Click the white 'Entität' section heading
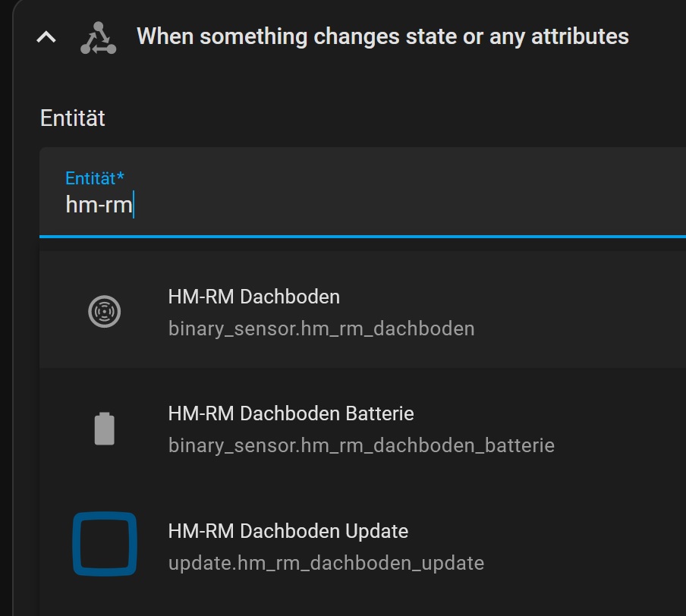This screenshot has height=616, width=686. pyautogui.click(x=73, y=118)
